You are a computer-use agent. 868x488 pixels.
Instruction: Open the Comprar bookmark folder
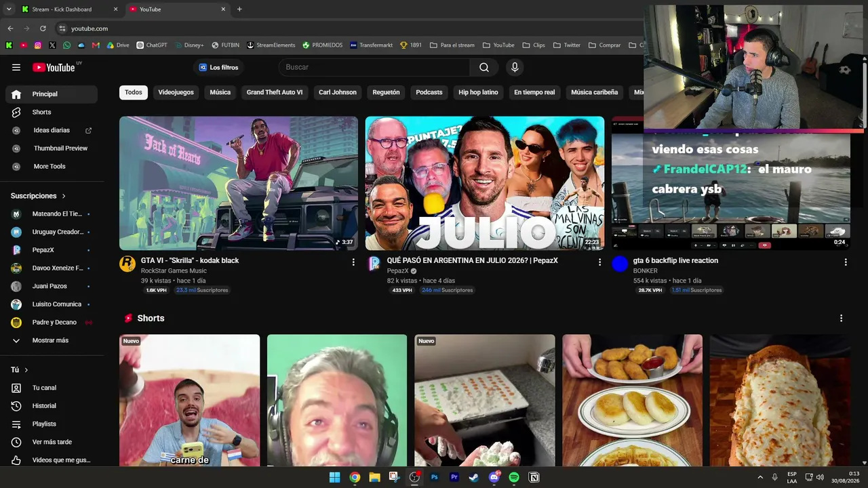click(x=605, y=45)
